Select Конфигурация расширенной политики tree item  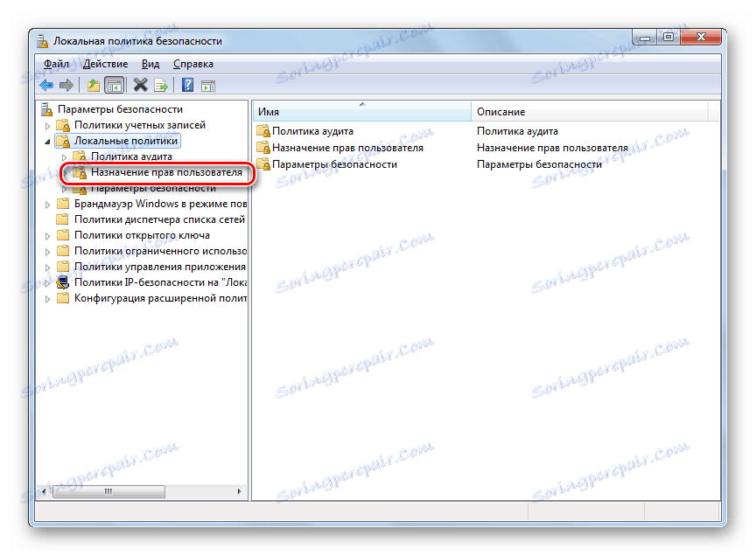(x=160, y=299)
